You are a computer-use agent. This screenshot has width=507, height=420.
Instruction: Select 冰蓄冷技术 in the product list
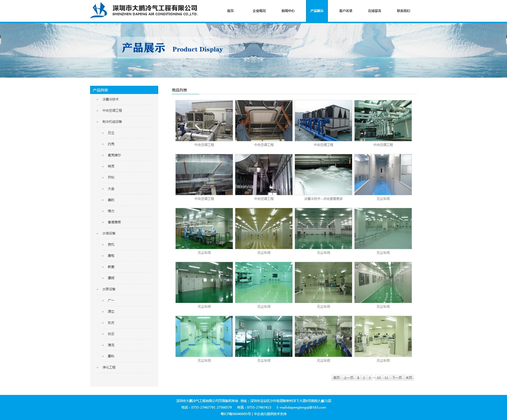click(x=111, y=99)
